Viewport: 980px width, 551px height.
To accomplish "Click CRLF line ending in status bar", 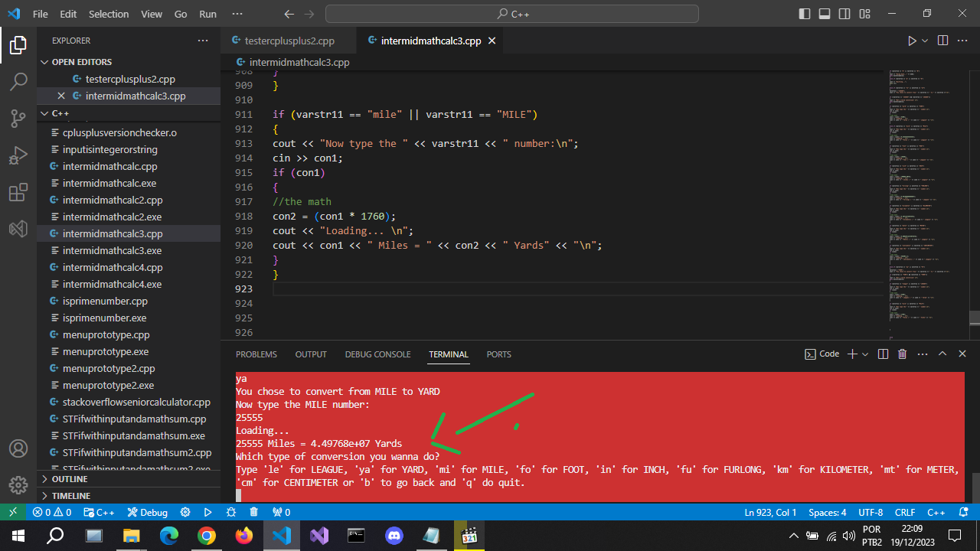I will (x=905, y=512).
